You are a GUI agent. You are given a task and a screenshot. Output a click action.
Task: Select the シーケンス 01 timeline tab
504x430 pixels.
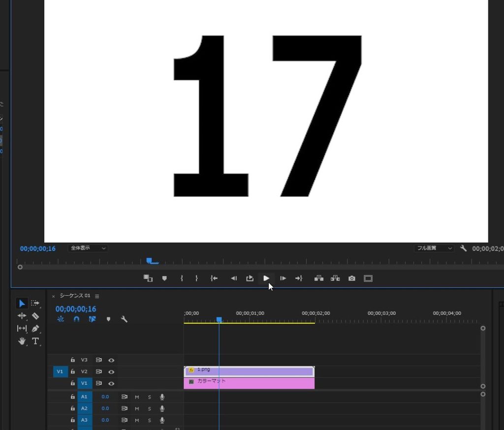(x=75, y=296)
